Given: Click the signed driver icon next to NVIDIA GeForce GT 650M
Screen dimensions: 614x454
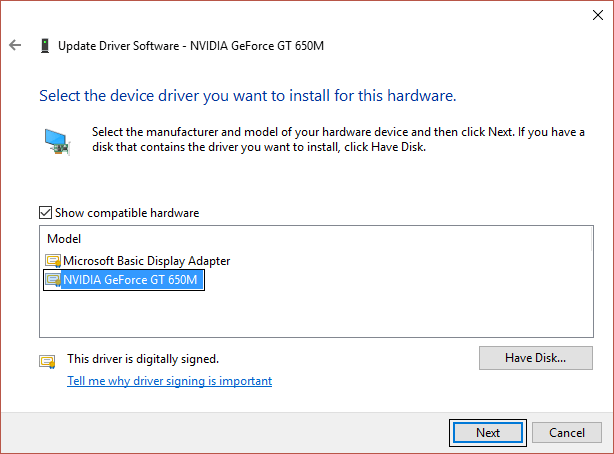Looking at the screenshot, I should pos(53,281).
